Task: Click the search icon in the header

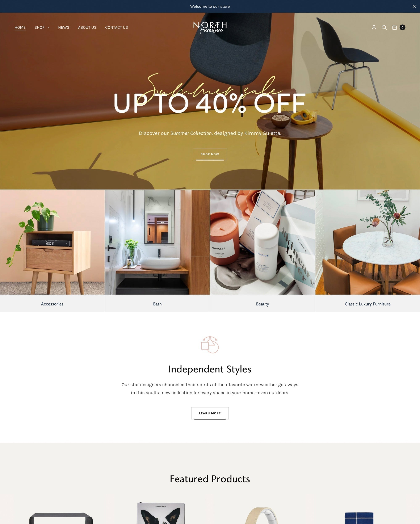Action: click(x=384, y=27)
